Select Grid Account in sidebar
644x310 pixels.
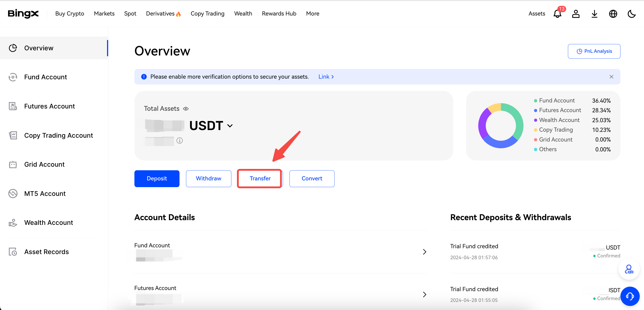click(x=54, y=164)
